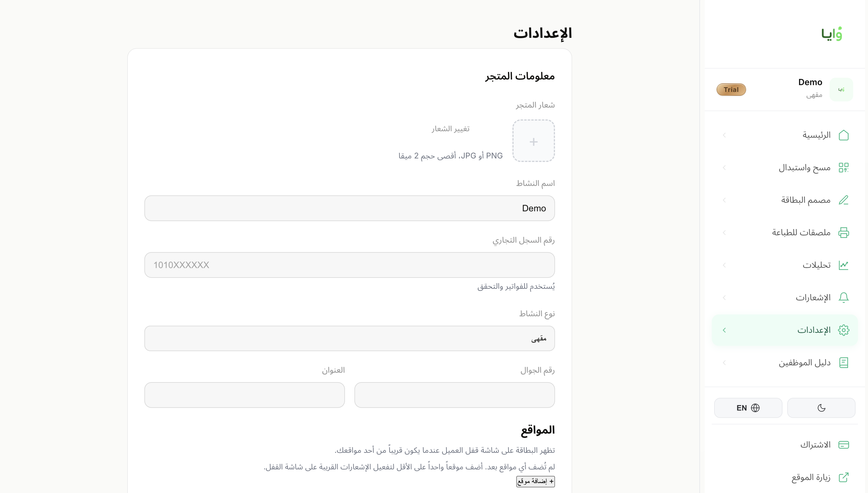
Task: Click the اسم النشاط field containing Demo
Action: coord(349,208)
